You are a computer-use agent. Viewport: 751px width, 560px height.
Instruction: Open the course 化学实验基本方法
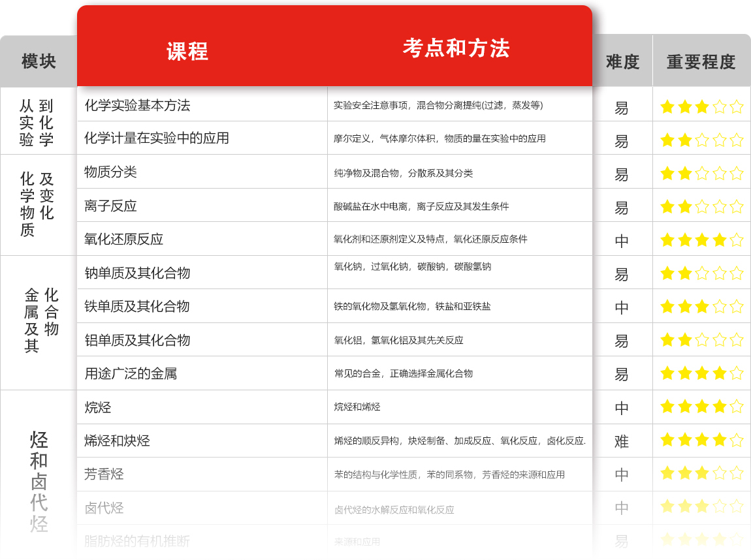pos(137,105)
